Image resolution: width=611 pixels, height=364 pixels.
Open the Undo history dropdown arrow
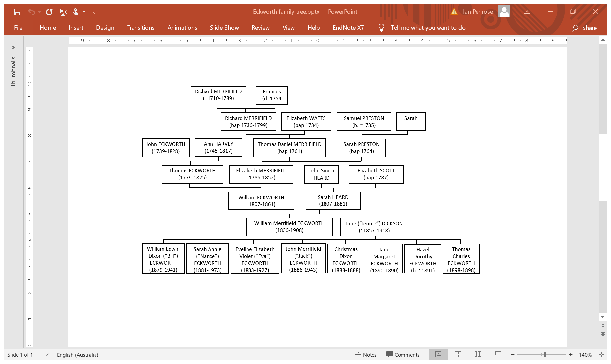click(x=39, y=12)
